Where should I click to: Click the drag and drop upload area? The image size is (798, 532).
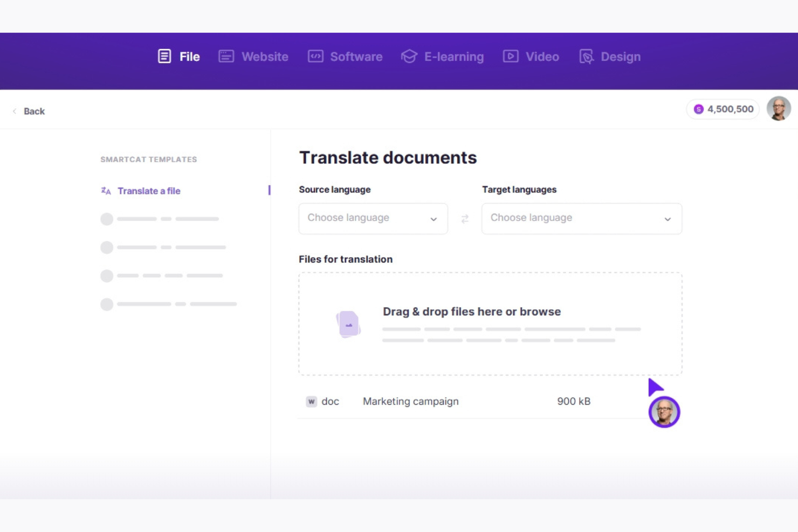490,323
